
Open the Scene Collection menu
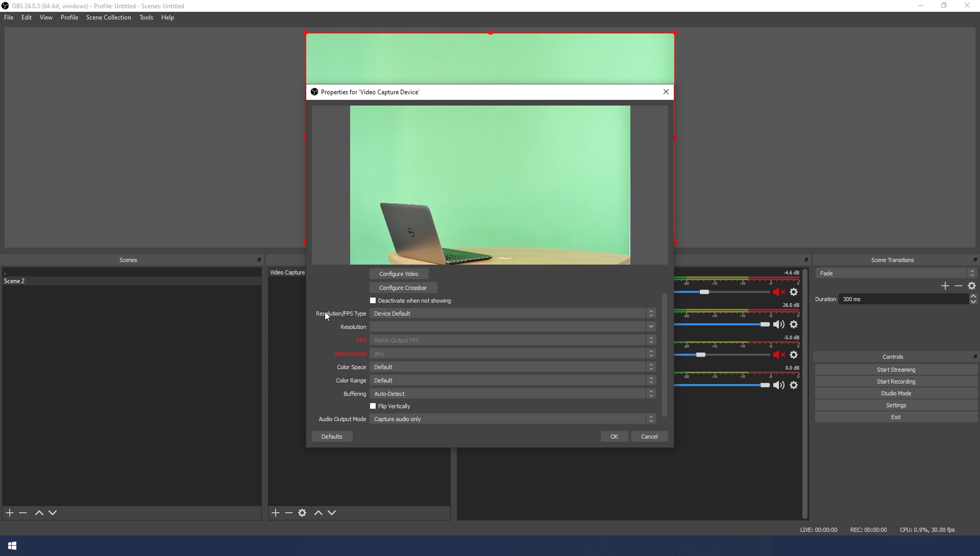pyautogui.click(x=108, y=17)
